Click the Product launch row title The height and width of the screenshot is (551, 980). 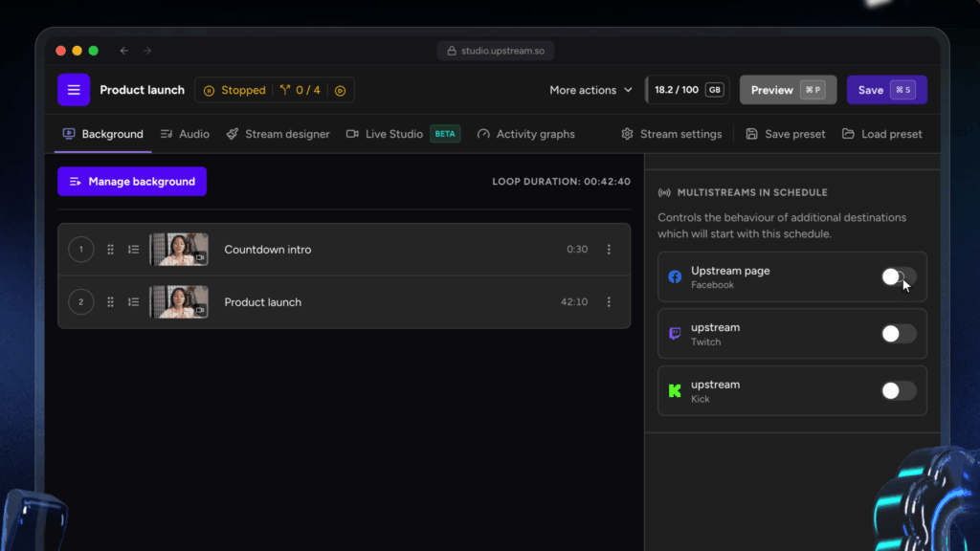pos(262,301)
